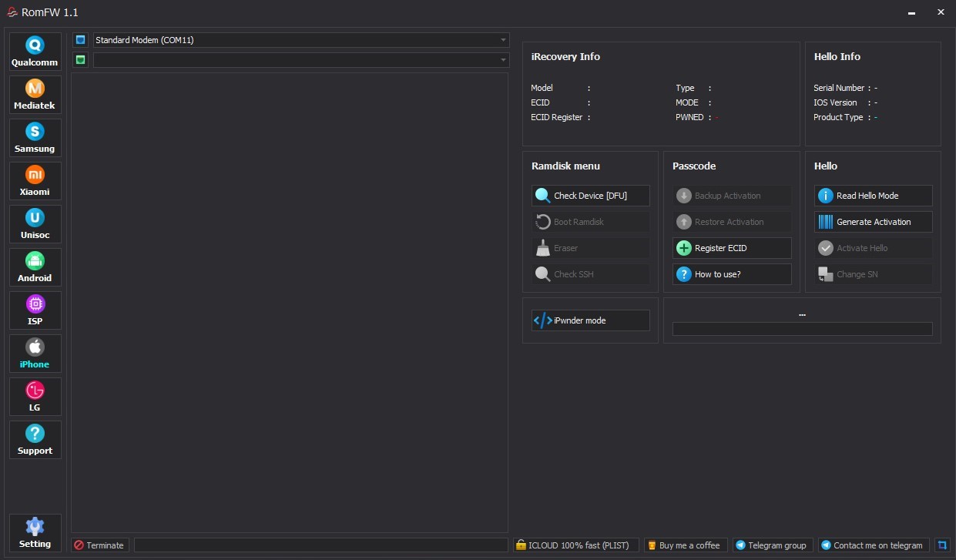Open Contact me on telegram link
Viewport: 956px width, 560px height.
pos(874,545)
